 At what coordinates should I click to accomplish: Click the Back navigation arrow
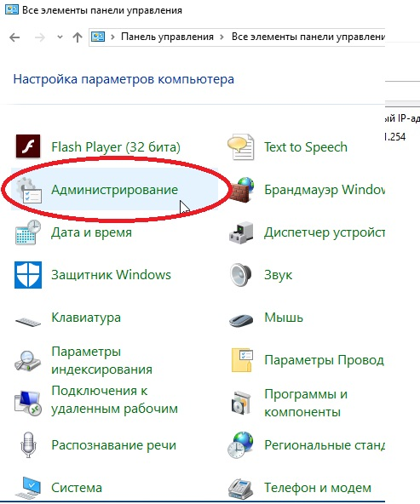[14, 37]
